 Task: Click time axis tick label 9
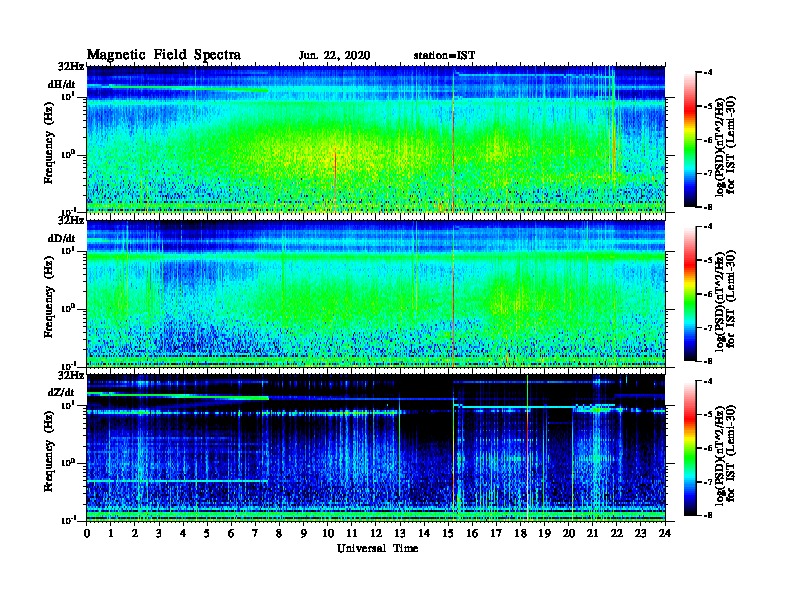[x=304, y=533]
